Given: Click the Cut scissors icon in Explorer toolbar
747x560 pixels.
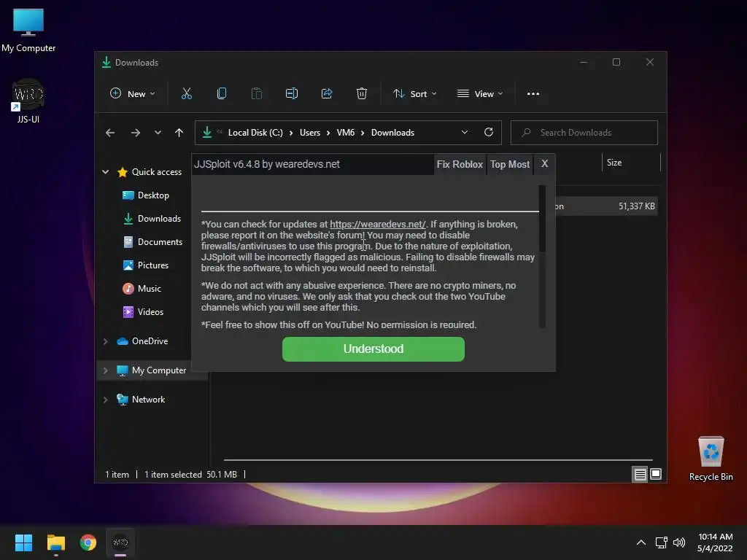Looking at the screenshot, I should pyautogui.click(x=186, y=94).
